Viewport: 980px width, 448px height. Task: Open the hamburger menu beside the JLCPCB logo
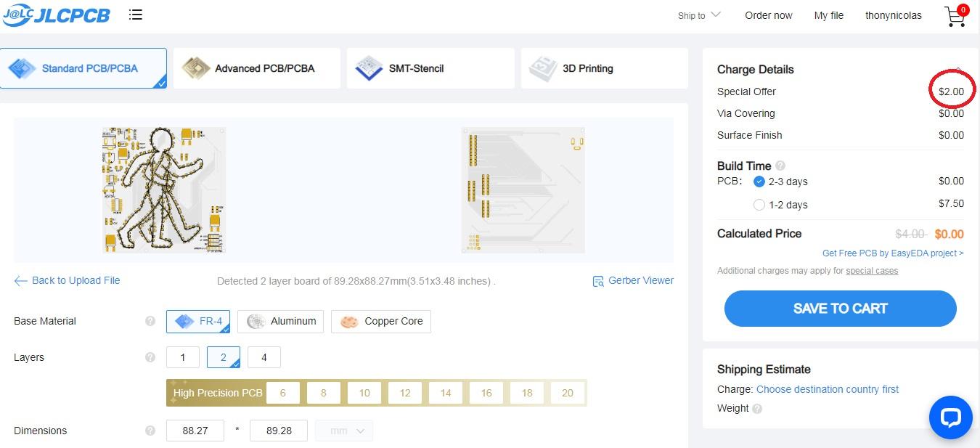pos(135,15)
